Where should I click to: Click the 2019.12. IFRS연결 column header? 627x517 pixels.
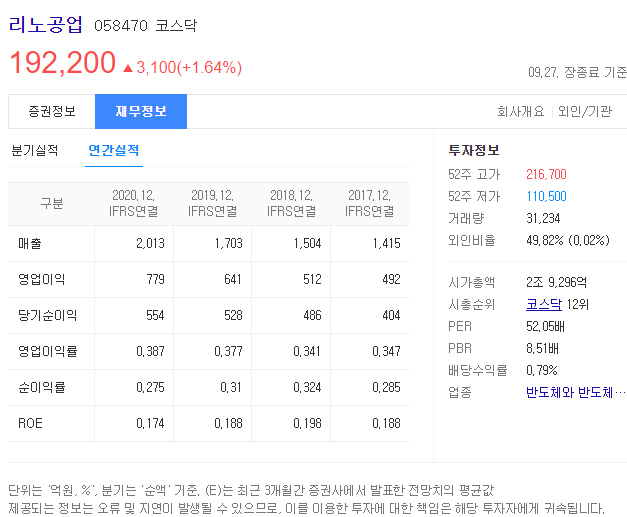[x=212, y=204]
